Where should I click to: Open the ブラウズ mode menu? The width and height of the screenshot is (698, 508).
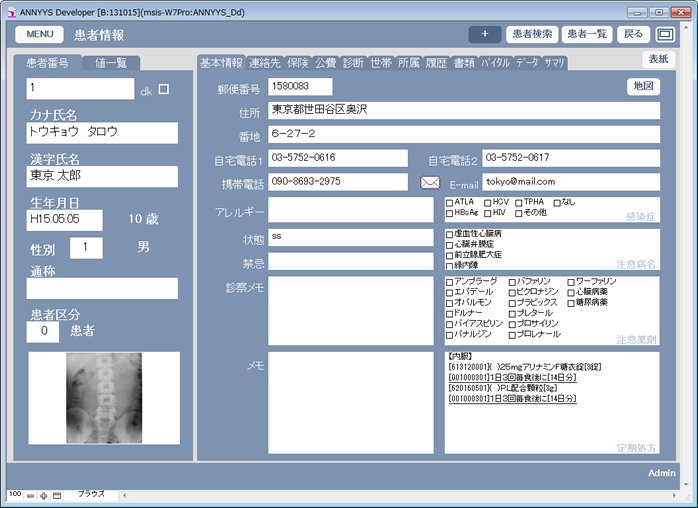(91, 494)
